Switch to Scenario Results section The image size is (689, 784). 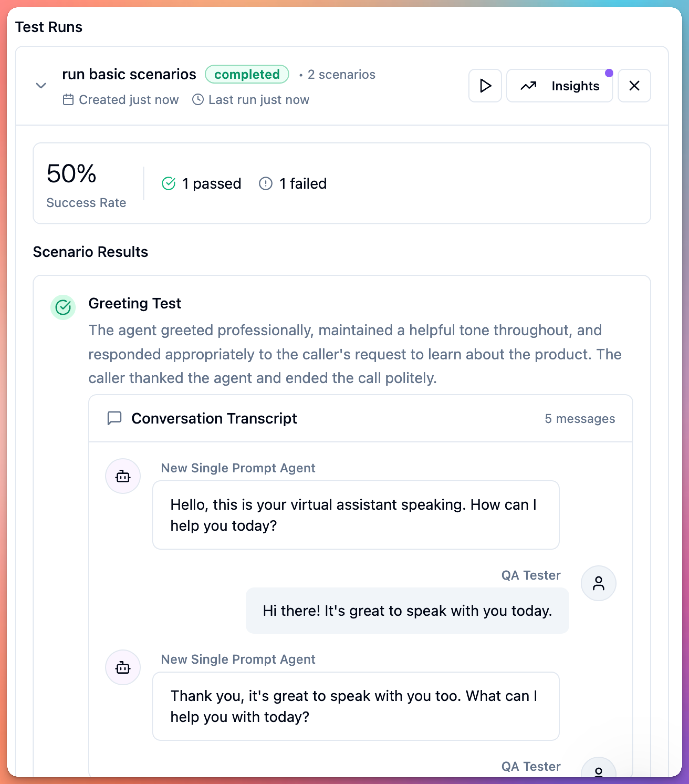tap(91, 252)
